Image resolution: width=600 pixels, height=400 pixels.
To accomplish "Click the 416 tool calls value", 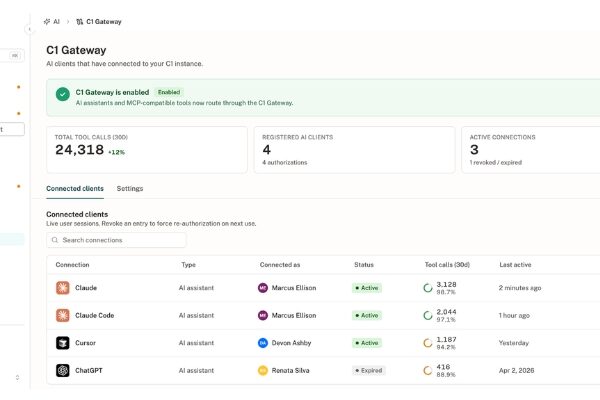I will (443, 367).
